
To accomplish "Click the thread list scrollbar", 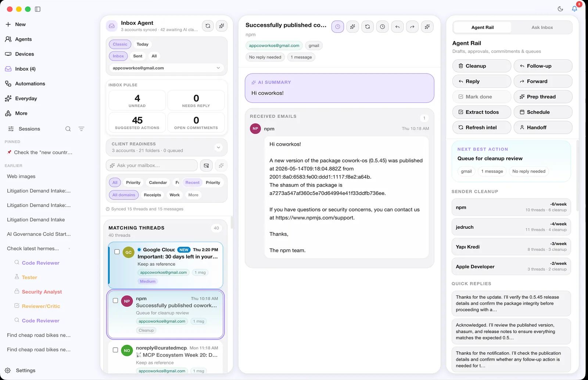I will click(232, 223).
